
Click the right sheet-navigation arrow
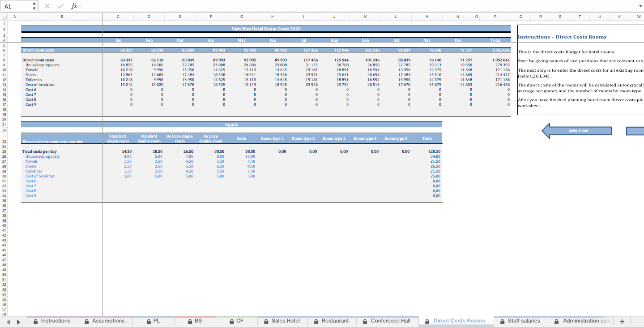click(18, 321)
